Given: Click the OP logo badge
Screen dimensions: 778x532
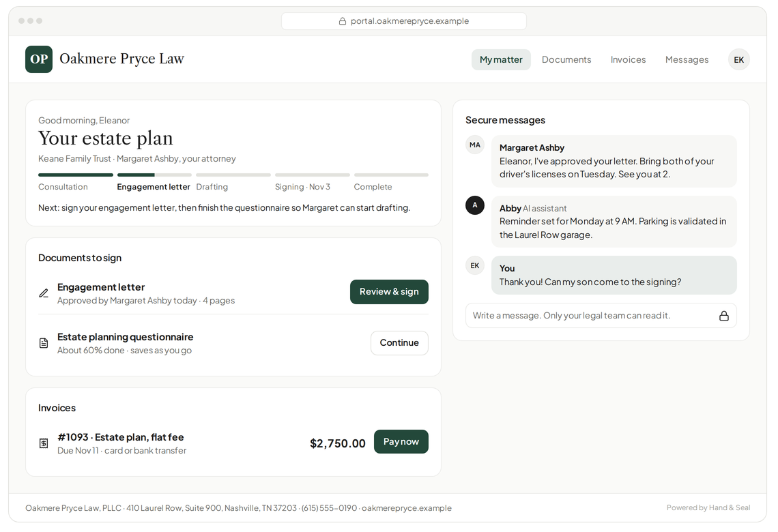Looking at the screenshot, I should coord(39,59).
